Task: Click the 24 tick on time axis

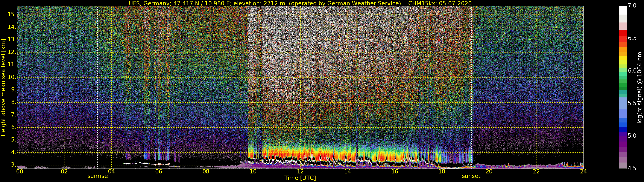Action: 583,172
